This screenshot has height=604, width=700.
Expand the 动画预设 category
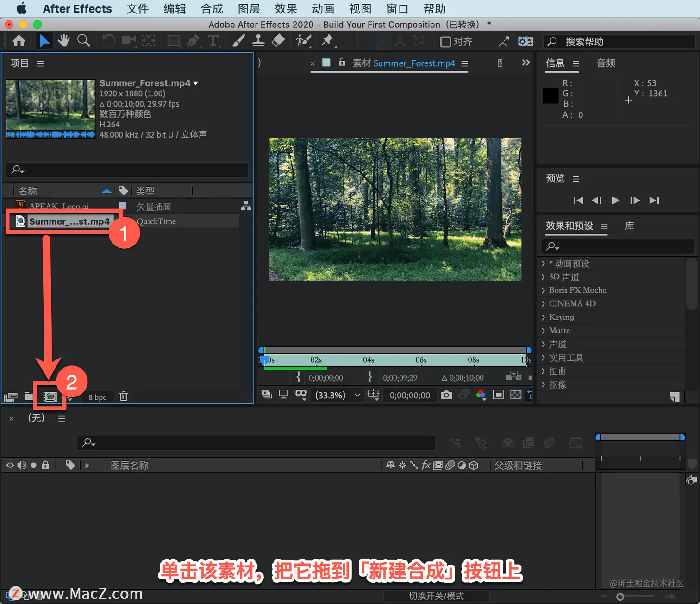point(543,264)
